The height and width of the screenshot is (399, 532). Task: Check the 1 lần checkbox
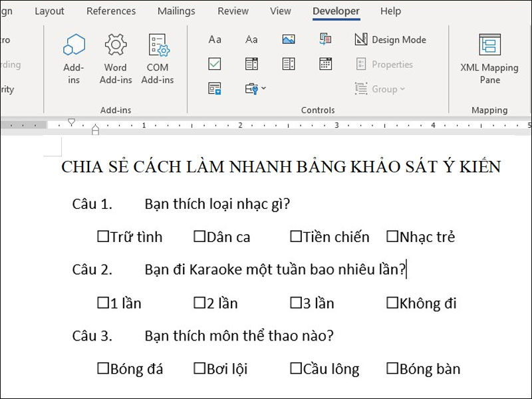click(x=103, y=303)
